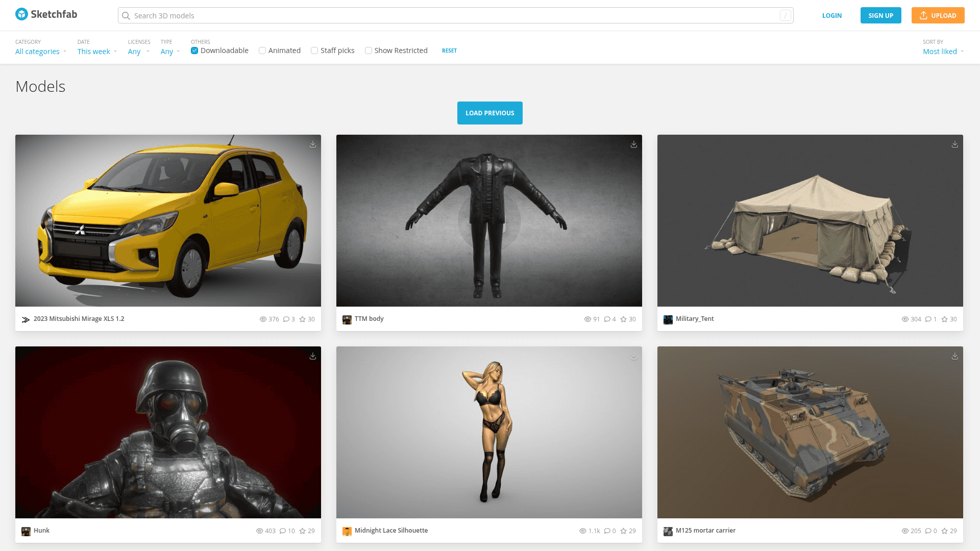
Task: Click download icon on Mitsubishi Mirage card
Action: pos(313,145)
